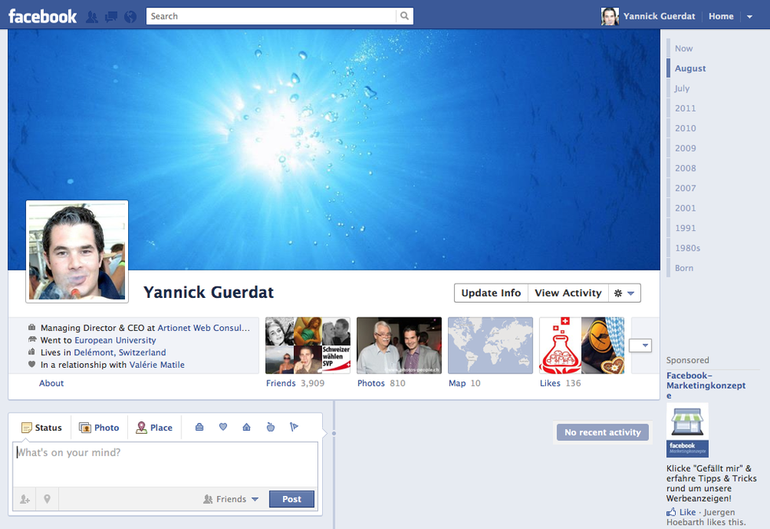The image size is (770, 529).
Task: Select the Status tab in composer
Action: point(42,427)
